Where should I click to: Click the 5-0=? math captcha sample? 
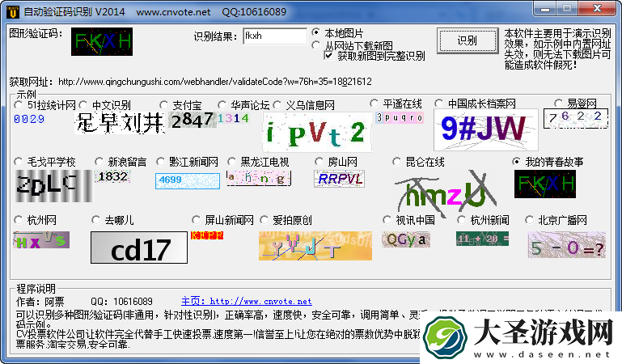pyautogui.click(x=566, y=245)
